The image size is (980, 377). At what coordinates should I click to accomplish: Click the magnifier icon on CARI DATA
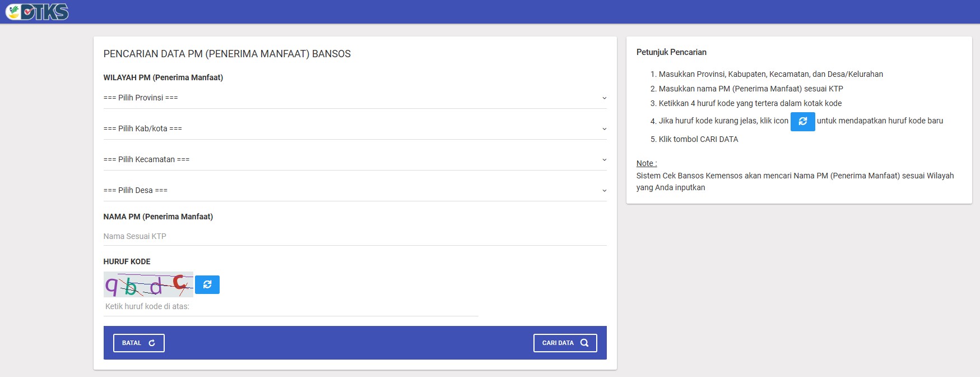coord(584,343)
